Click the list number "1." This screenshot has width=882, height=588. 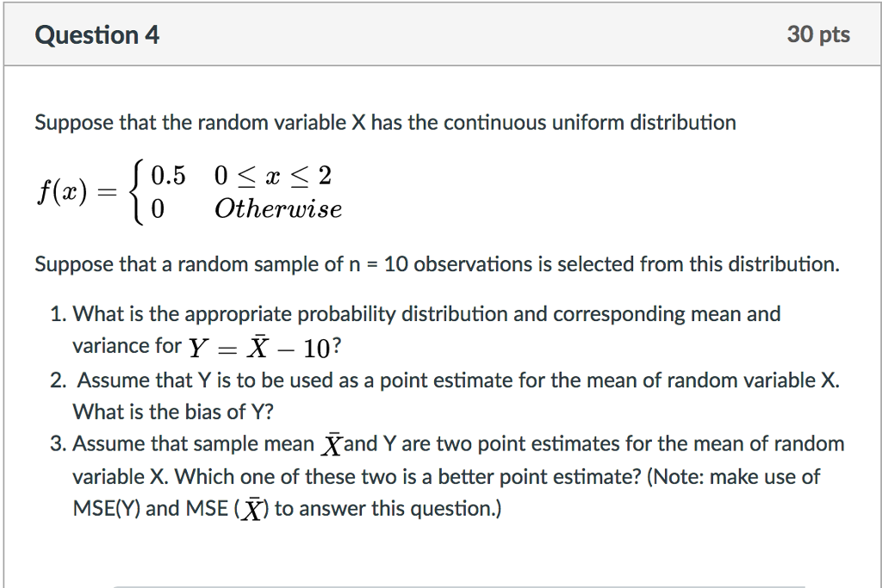[x=58, y=314]
